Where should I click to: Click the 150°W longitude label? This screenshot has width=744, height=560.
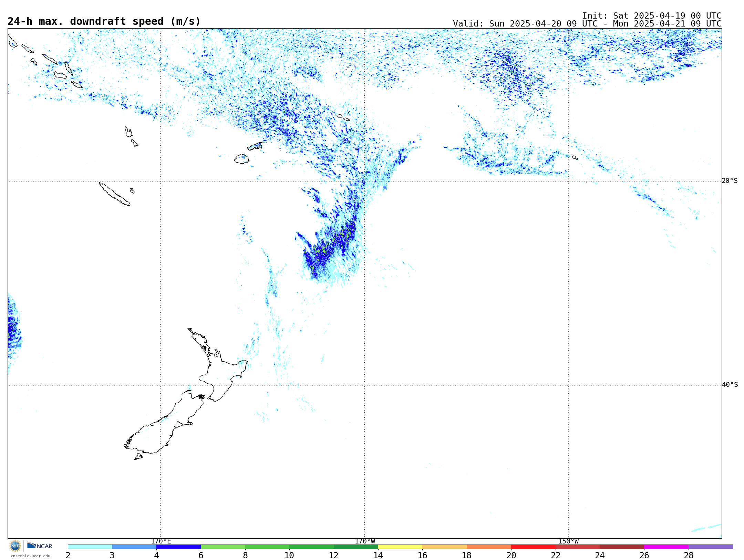coord(568,541)
